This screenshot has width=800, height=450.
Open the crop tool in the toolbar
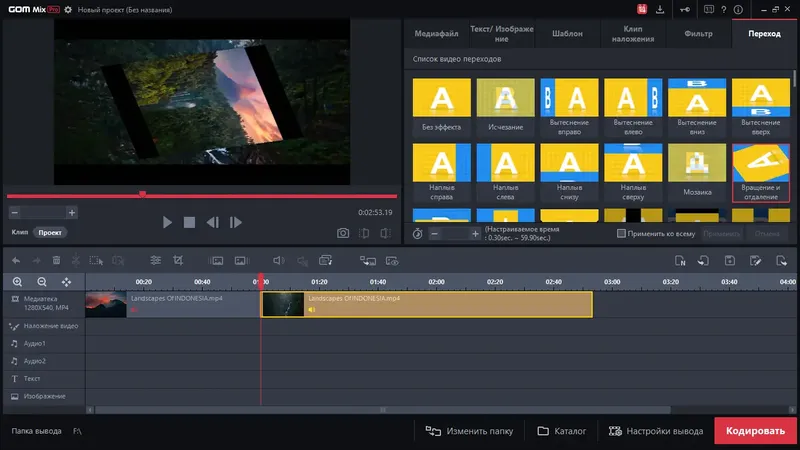tap(178, 261)
